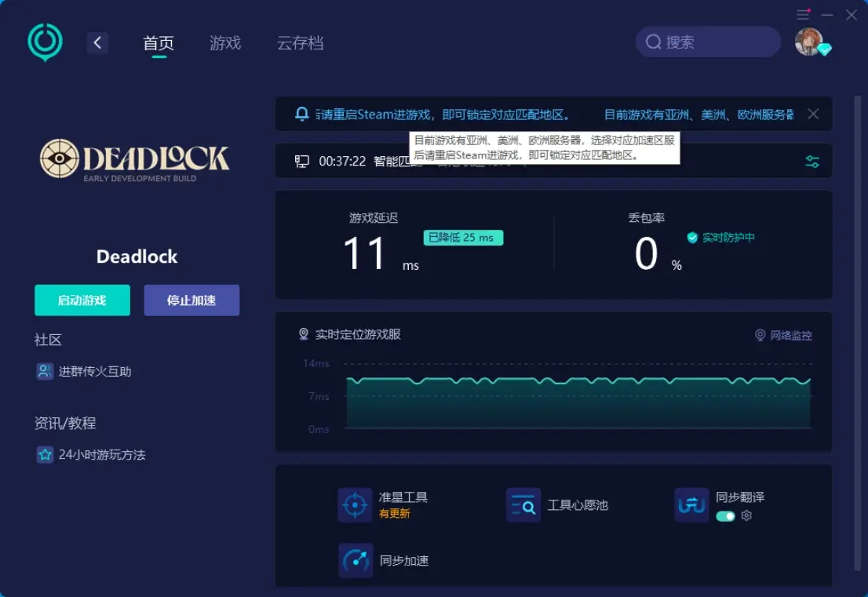868x597 pixels.
Task: Open the 工具心愿池 tool
Action: coord(556,504)
